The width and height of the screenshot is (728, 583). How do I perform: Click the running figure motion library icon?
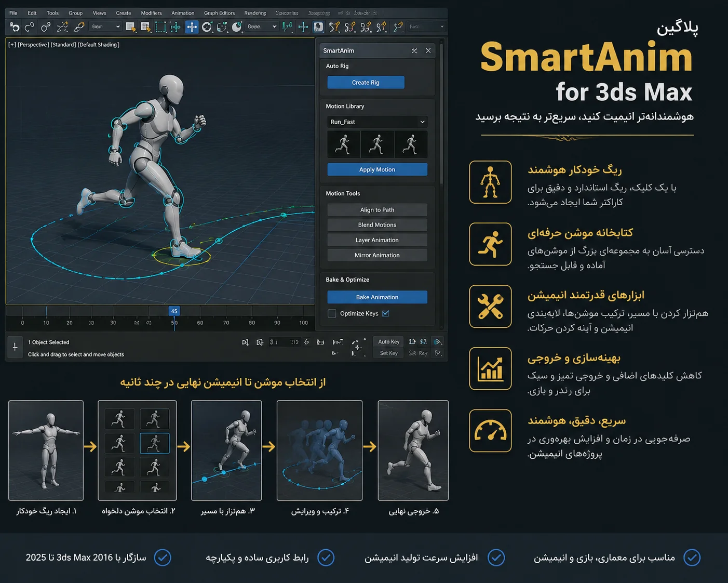click(x=490, y=244)
